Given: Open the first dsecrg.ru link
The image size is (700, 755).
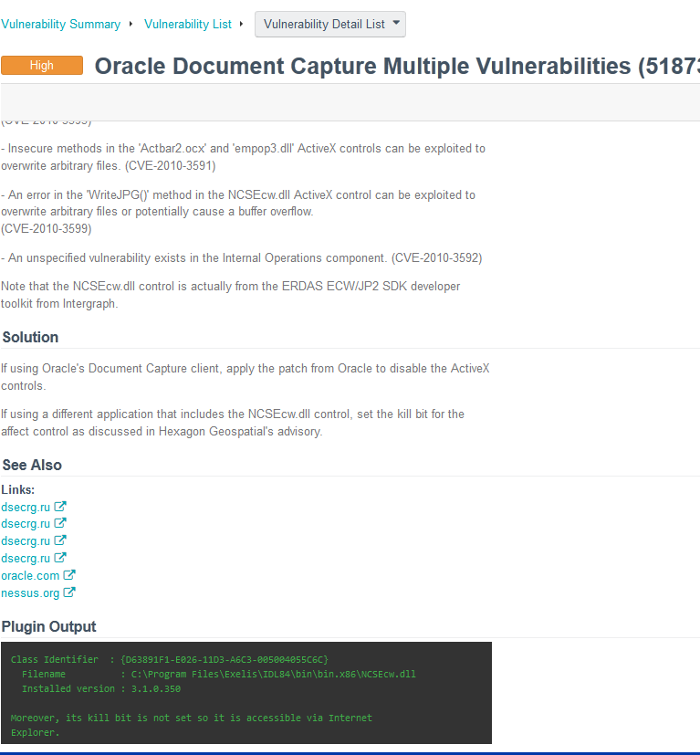Looking at the screenshot, I should 26,507.
